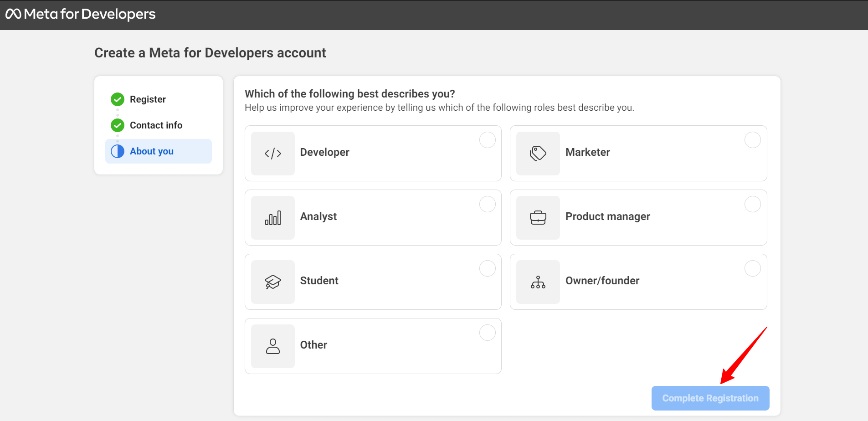868x421 pixels.
Task: Click the green checkmark beside Contact info
Action: (118, 125)
